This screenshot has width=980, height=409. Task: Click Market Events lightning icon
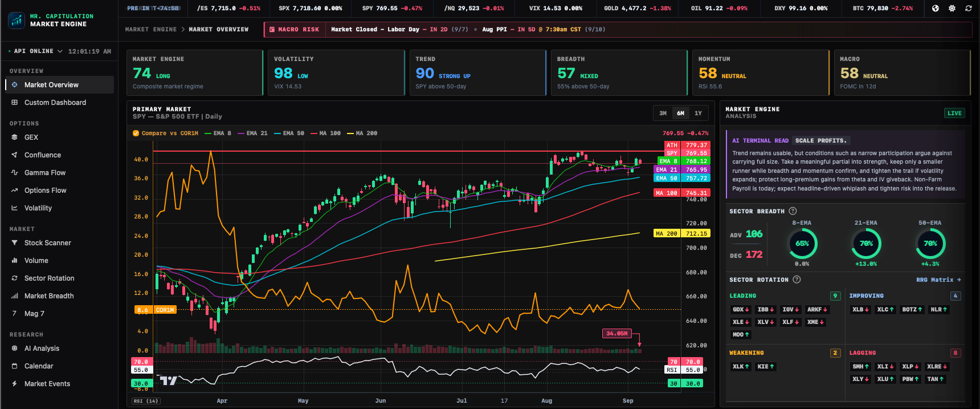tap(14, 383)
